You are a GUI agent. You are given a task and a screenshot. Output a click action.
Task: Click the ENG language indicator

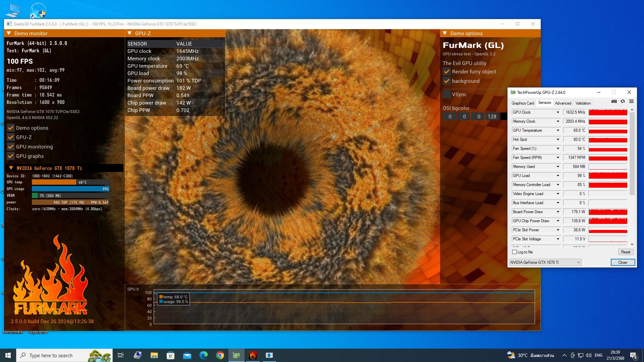(x=598, y=355)
